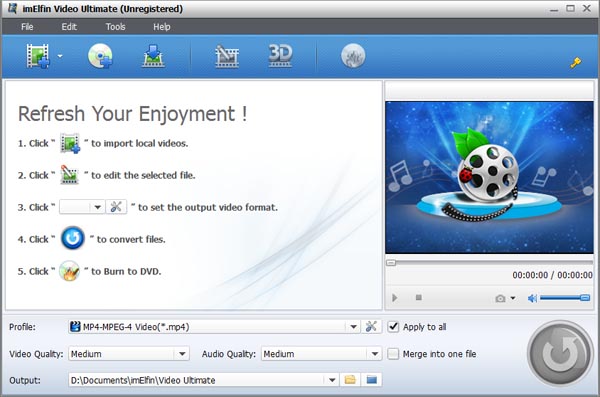Click the 'Refresh Your Enjoyment !' heading

[132, 114]
